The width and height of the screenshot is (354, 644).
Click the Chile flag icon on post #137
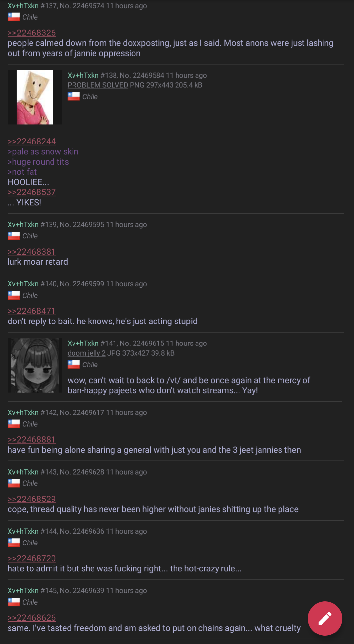13,17
